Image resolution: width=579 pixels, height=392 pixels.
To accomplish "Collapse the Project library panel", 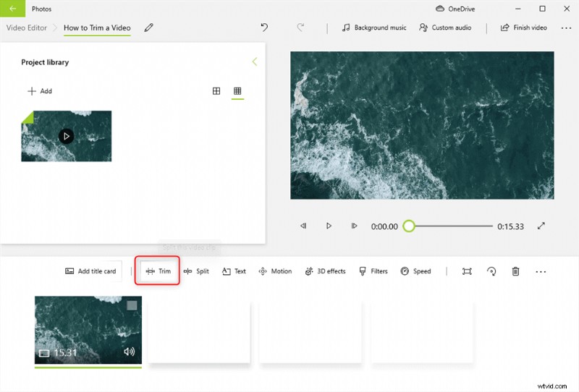I will [x=255, y=61].
